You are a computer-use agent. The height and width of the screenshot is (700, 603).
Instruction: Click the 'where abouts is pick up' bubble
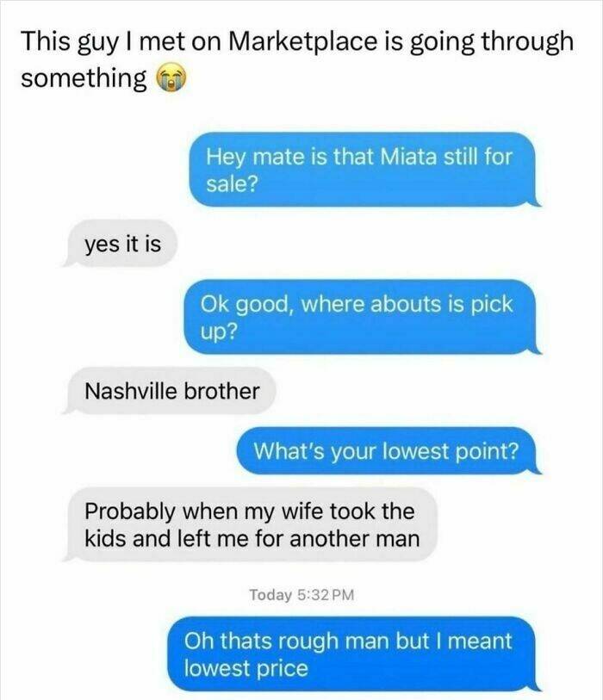pyautogui.click(x=363, y=317)
